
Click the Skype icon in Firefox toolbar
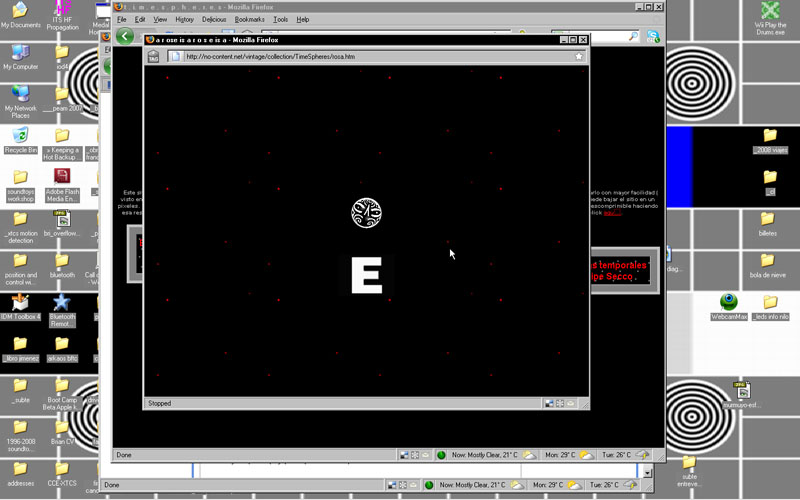pyautogui.click(x=653, y=36)
